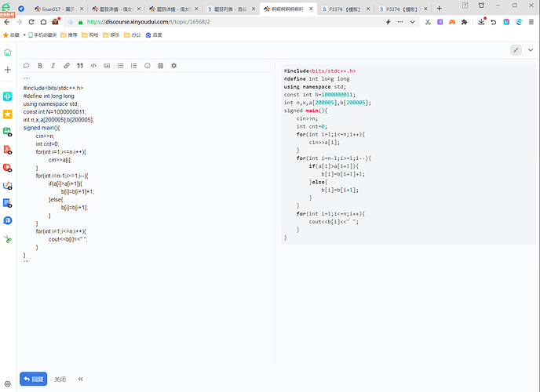Expand the address bar dropdown chevron
This screenshot has height=392, width=540.
(x=412, y=22)
